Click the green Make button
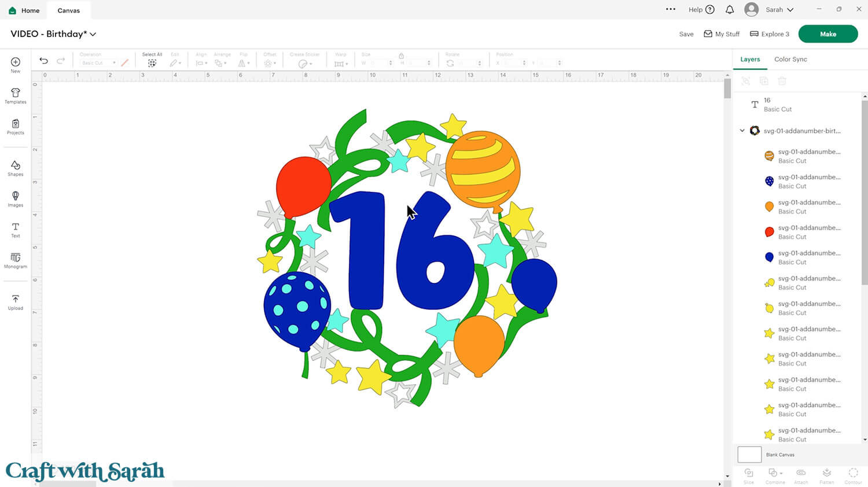 pos(827,34)
